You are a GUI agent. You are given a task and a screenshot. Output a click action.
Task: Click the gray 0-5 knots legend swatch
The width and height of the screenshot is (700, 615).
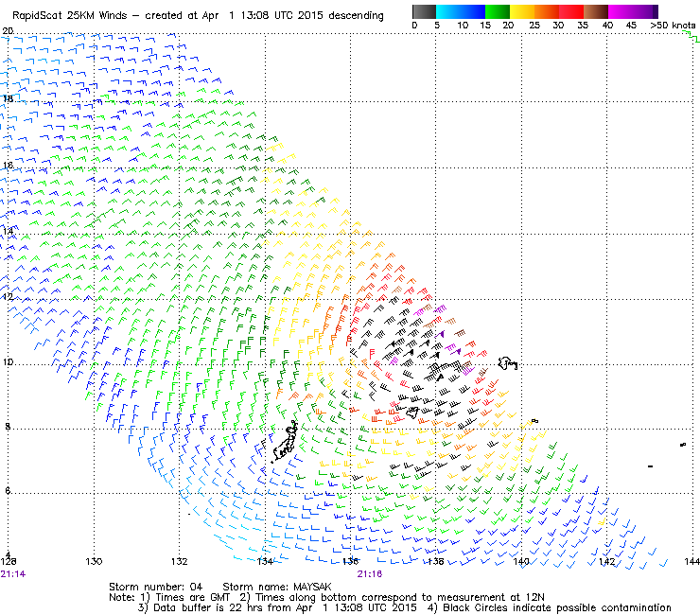424,11
